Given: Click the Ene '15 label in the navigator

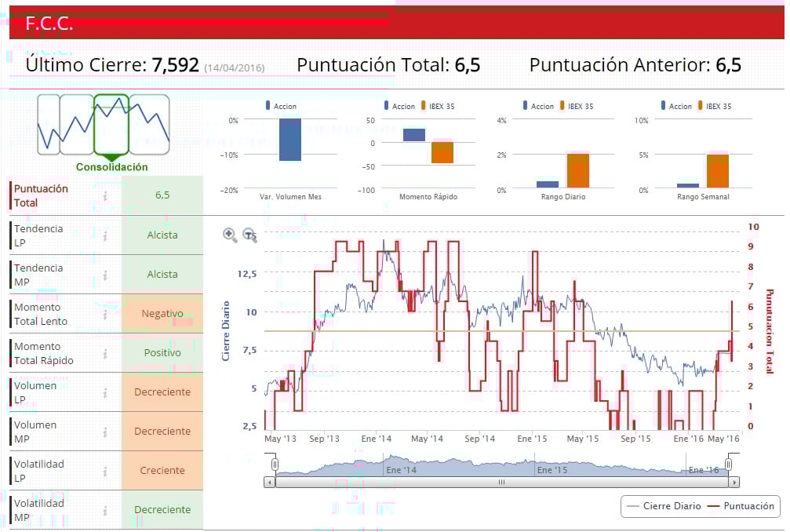Looking at the screenshot, I should pos(552,470).
